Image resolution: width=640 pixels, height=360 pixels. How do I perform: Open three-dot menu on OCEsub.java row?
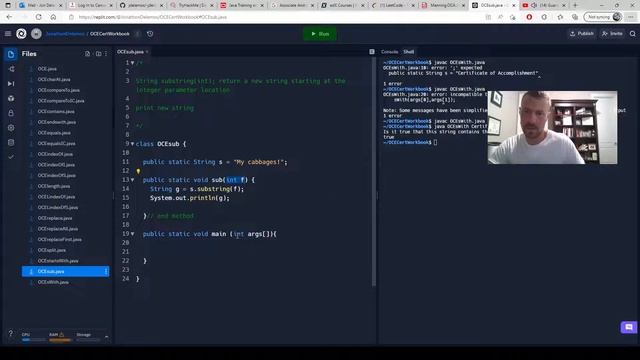point(106,271)
